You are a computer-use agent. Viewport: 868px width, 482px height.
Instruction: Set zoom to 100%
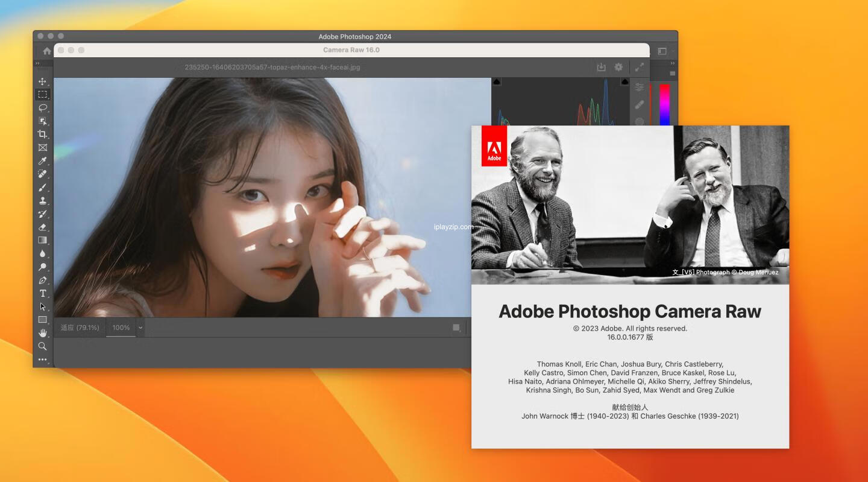tap(121, 328)
